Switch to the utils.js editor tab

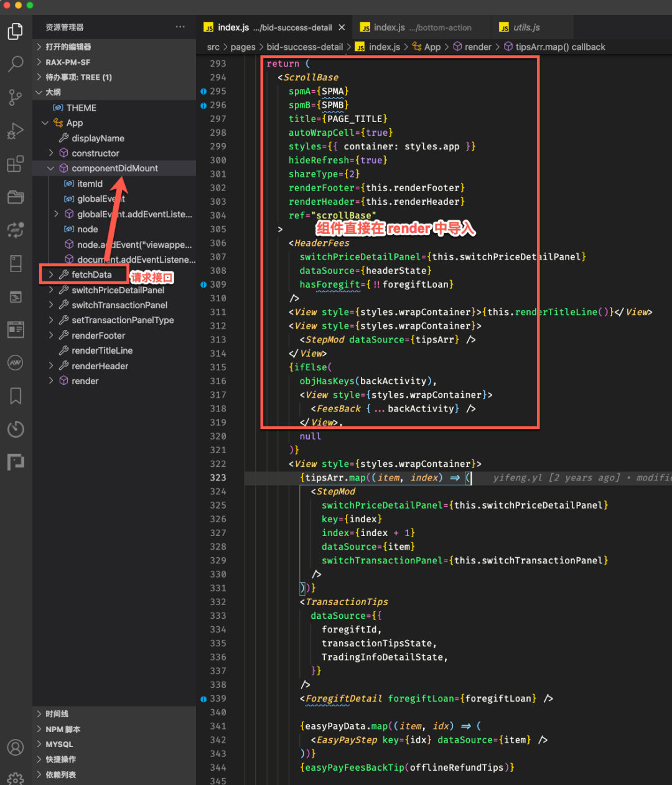point(526,27)
